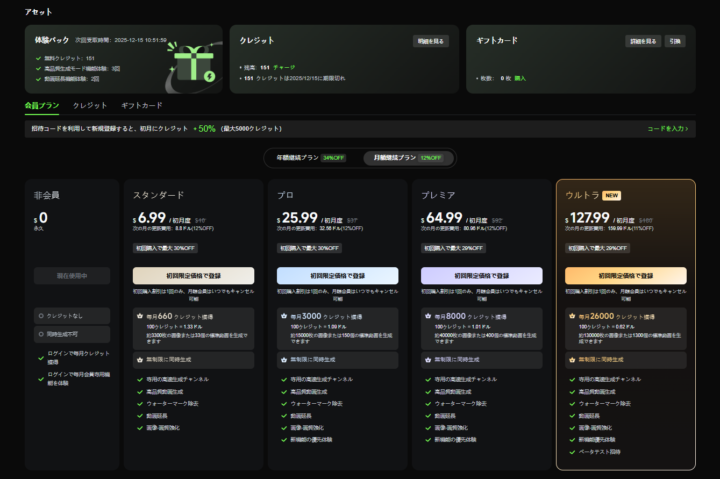Viewport: 720px width, 479px height.
Task: Open the ギフトカード tab
Action: (x=141, y=105)
